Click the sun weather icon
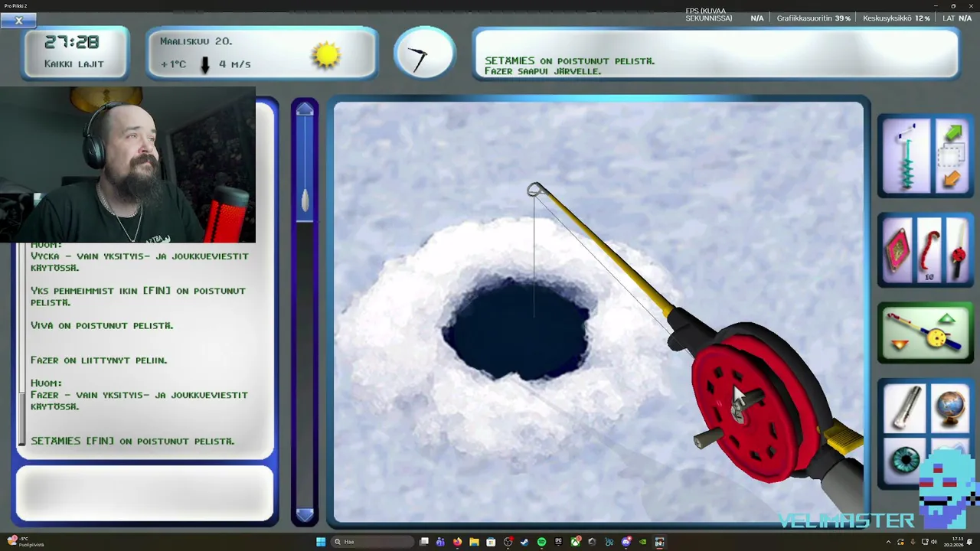Image resolution: width=980 pixels, height=551 pixels. (327, 54)
